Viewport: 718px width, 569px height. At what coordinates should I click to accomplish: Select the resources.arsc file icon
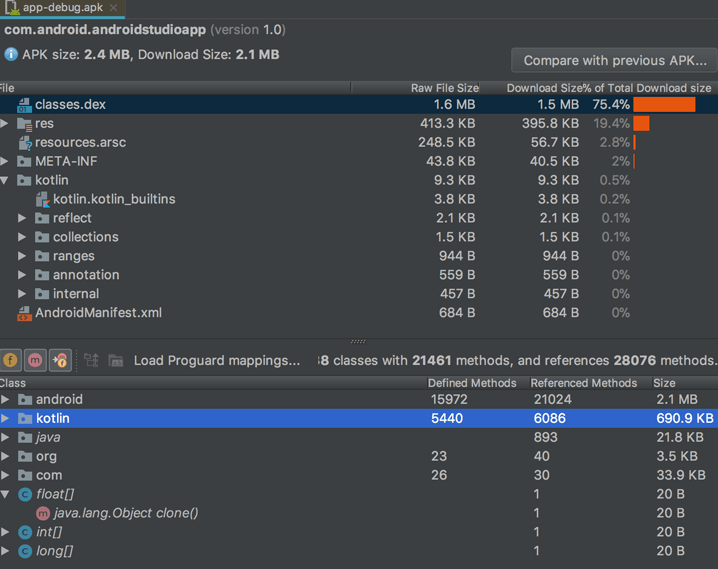(x=25, y=143)
